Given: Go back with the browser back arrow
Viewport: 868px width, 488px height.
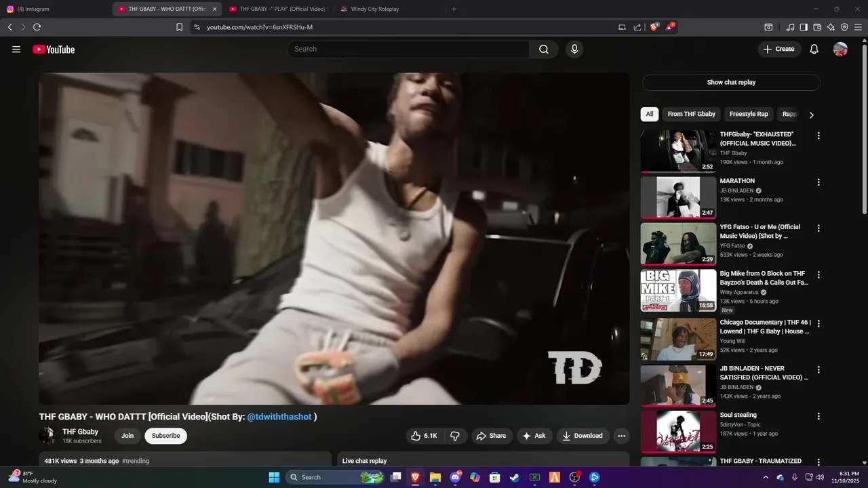Looking at the screenshot, I should click(x=9, y=27).
